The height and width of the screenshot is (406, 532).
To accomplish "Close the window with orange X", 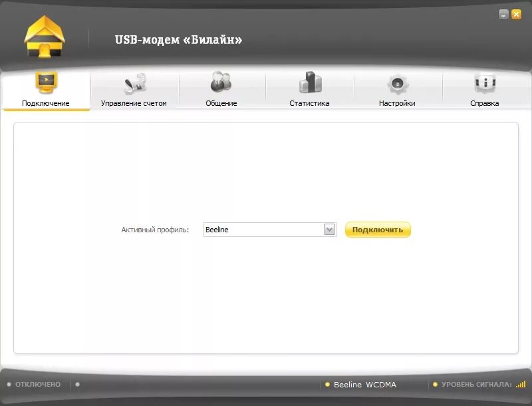I will coord(517,14).
